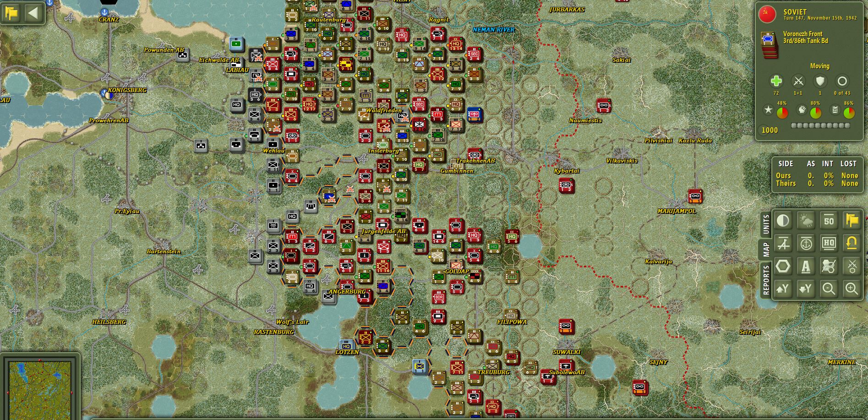Undo the last unit movement
This screenshot has height=420, width=868.
click(852, 243)
